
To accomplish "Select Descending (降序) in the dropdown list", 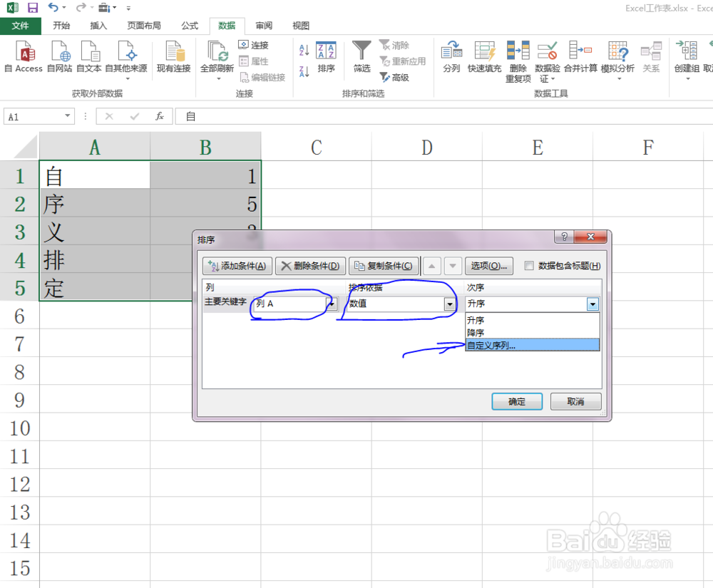I will 533,333.
